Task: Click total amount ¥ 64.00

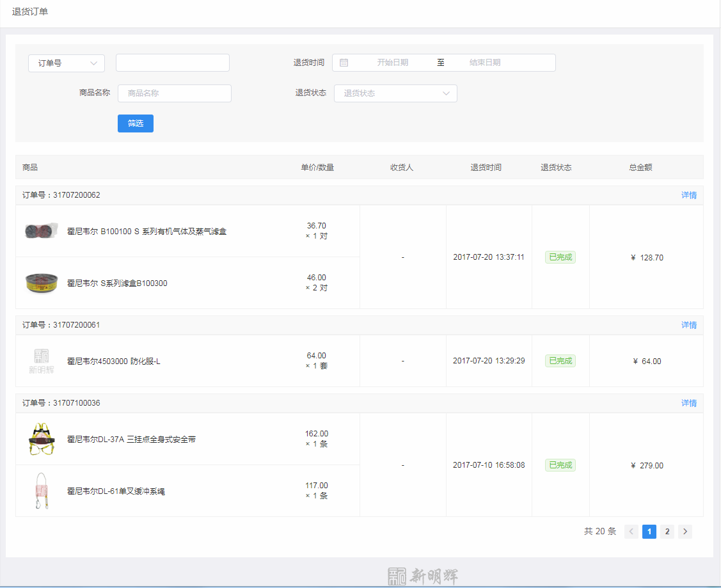Action: (x=647, y=362)
